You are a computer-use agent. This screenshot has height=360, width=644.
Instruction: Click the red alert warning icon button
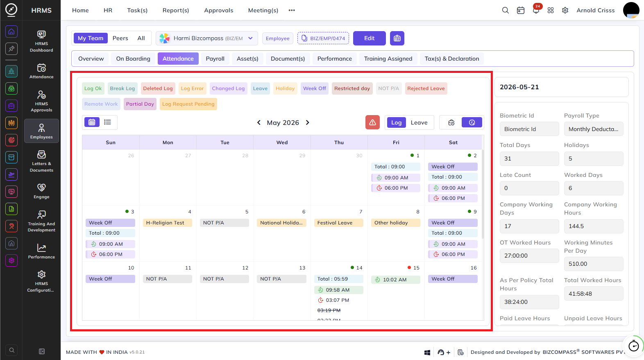pos(372,122)
